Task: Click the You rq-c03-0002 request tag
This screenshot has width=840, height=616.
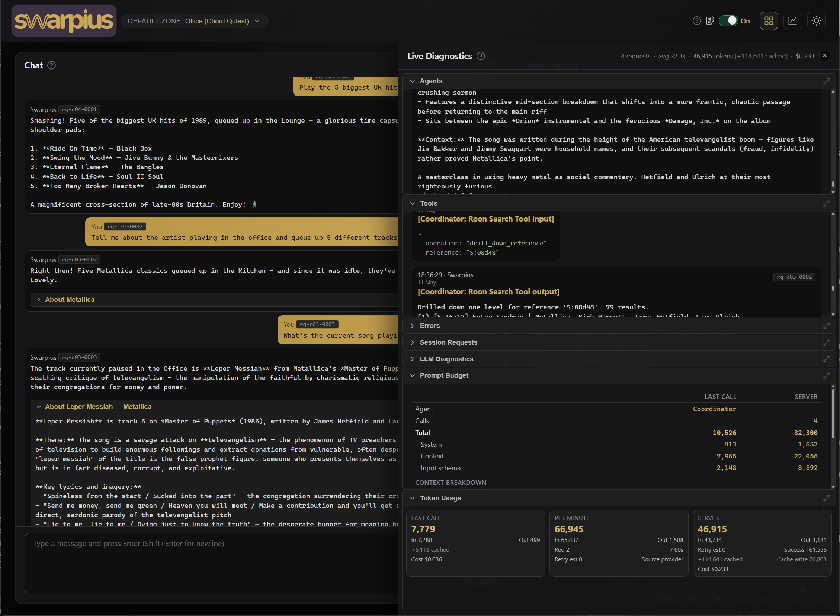Action: click(x=125, y=227)
